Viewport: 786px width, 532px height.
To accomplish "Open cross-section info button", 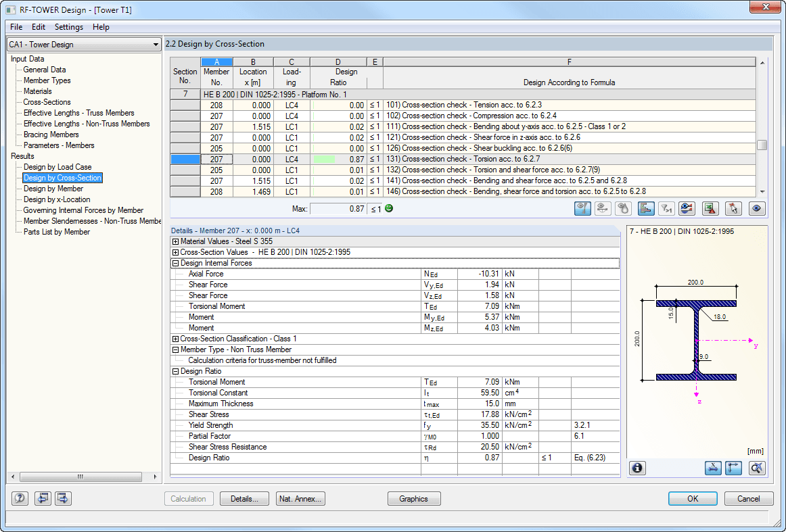I will [x=637, y=468].
